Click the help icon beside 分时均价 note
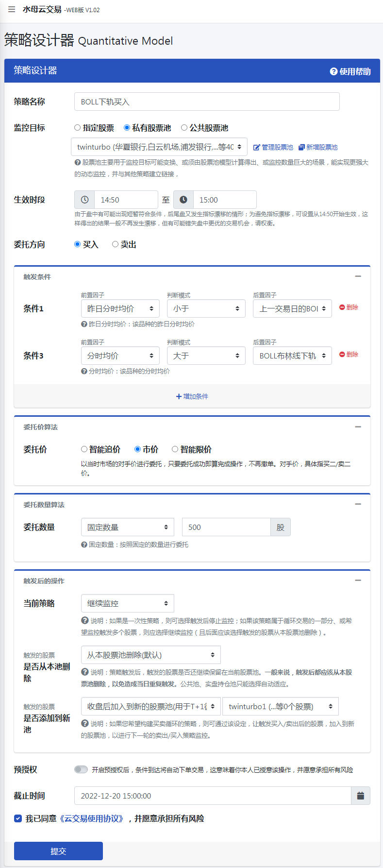 coord(84,371)
